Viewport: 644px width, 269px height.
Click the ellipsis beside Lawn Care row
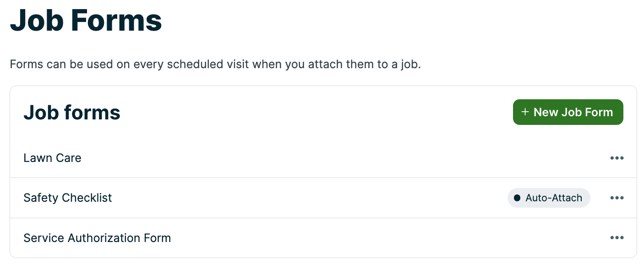click(617, 158)
